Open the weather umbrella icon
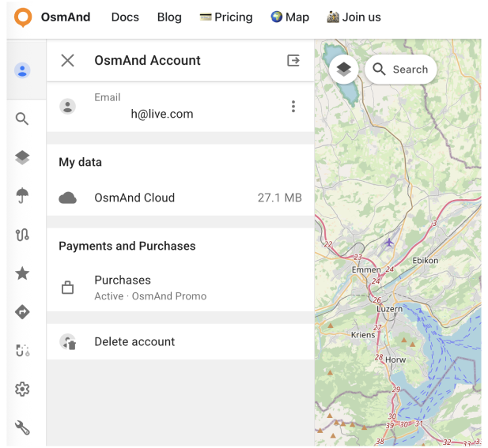 (22, 196)
